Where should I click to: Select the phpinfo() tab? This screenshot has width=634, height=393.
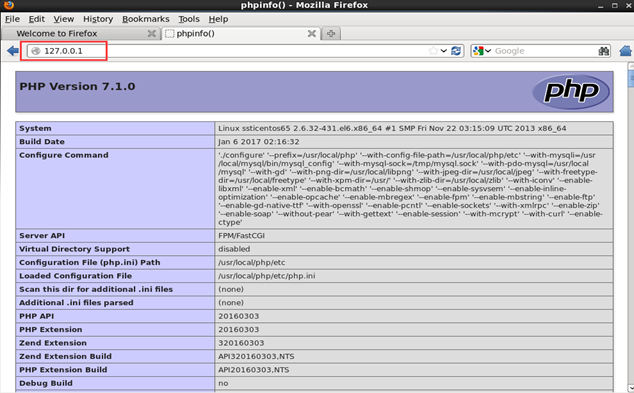[x=241, y=34]
